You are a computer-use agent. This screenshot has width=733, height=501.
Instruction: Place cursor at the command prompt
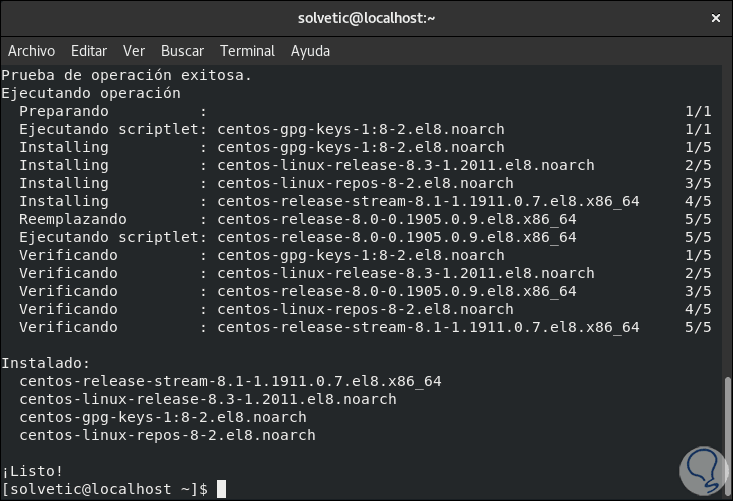221,489
